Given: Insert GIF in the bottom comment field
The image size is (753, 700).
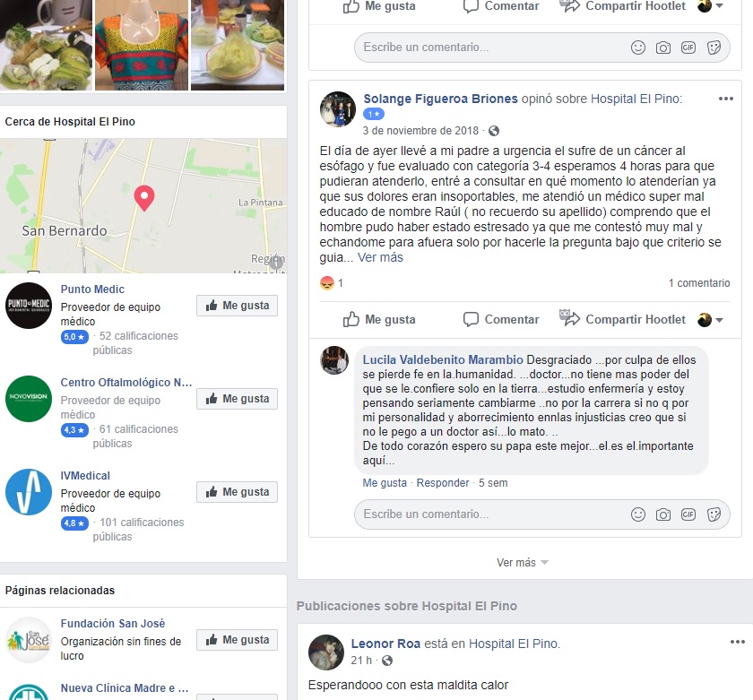Looking at the screenshot, I should coord(688,514).
